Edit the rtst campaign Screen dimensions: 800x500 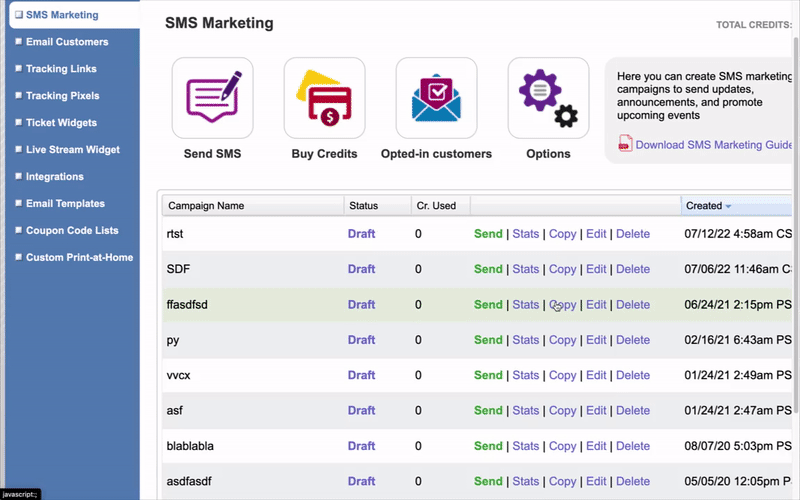click(x=596, y=234)
